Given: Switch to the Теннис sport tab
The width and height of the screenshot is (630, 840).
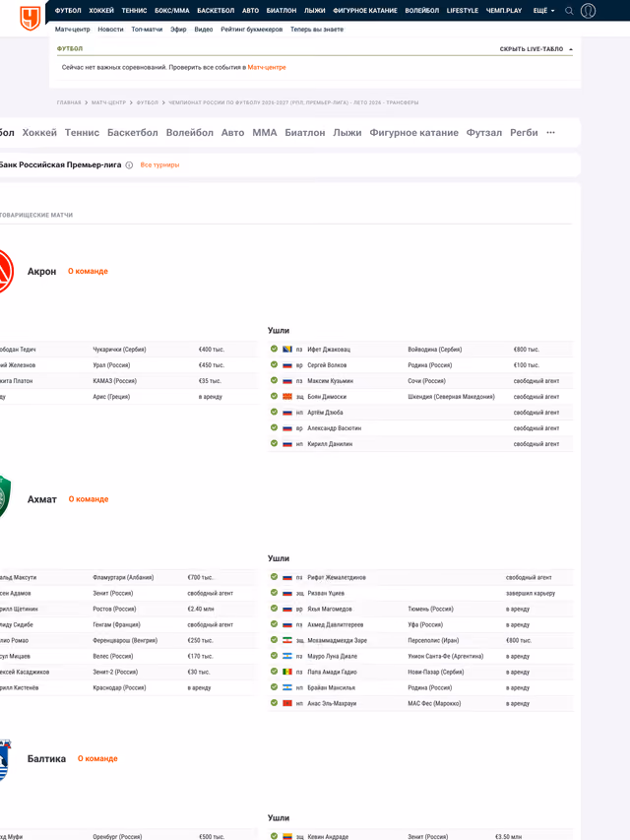Looking at the screenshot, I should coord(82,132).
